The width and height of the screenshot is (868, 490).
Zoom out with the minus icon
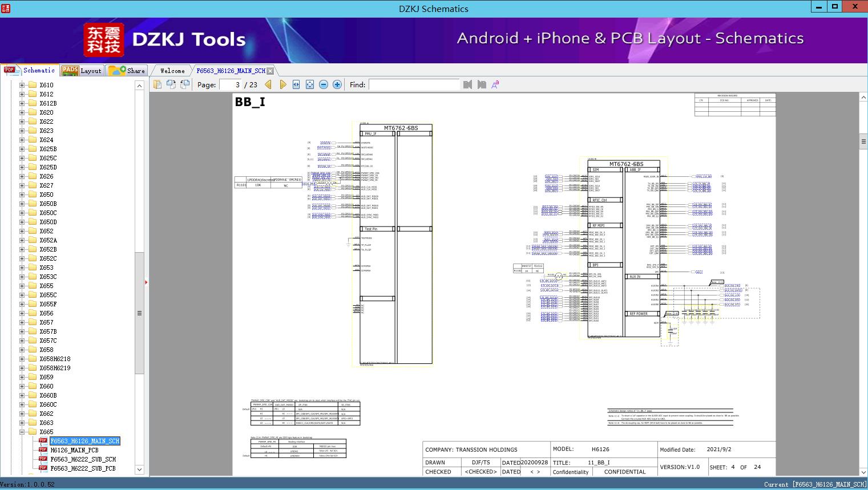pyautogui.click(x=324, y=84)
